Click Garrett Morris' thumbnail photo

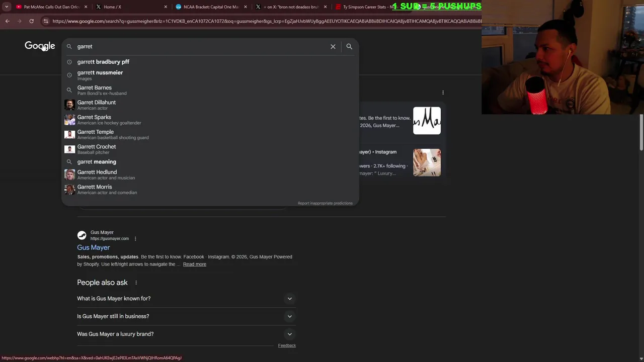click(69, 190)
